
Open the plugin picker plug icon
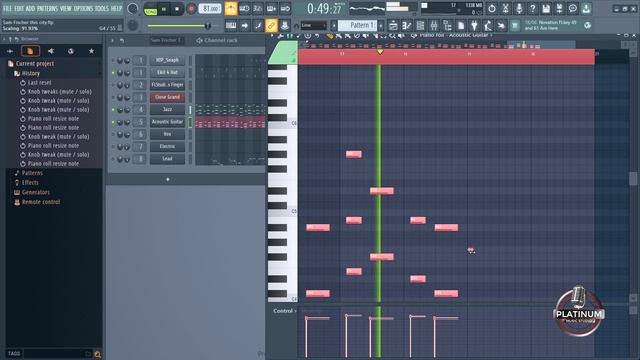(474, 26)
